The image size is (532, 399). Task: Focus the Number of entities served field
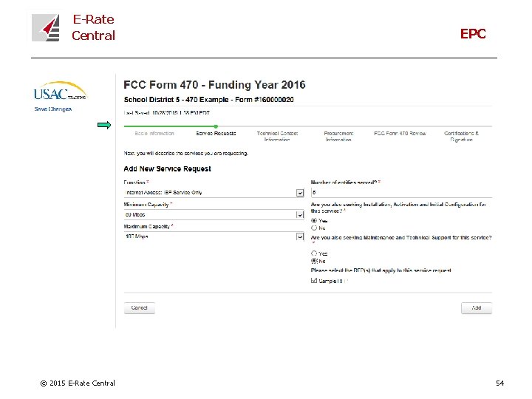pos(400,192)
